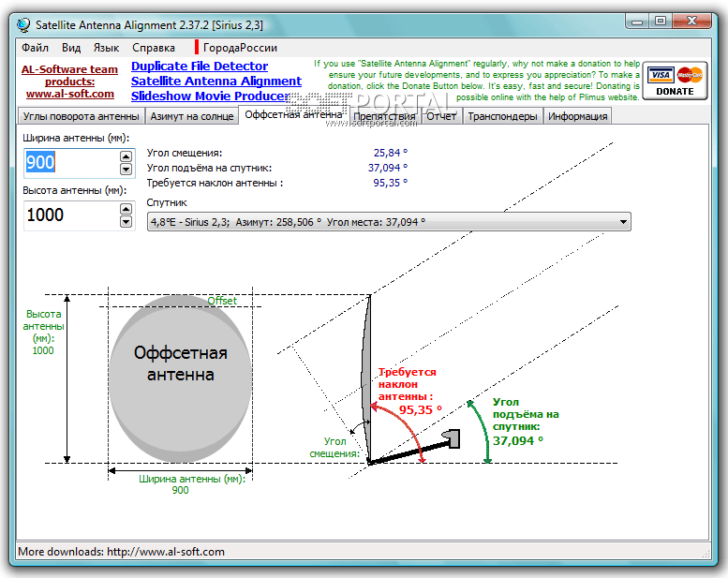Click the Duplicate File Detector link
728x578 pixels.
pos(200,67)
